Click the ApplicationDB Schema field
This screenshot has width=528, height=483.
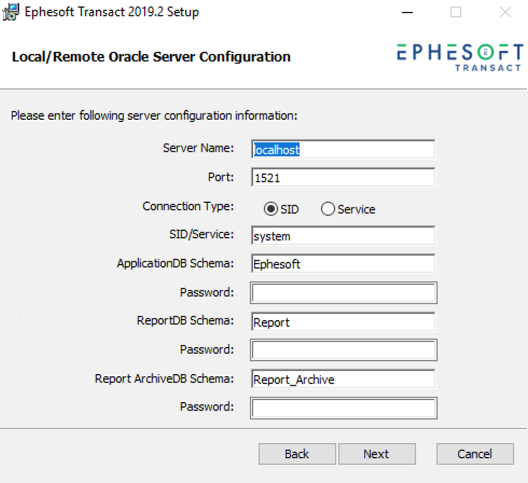point(343,264)
